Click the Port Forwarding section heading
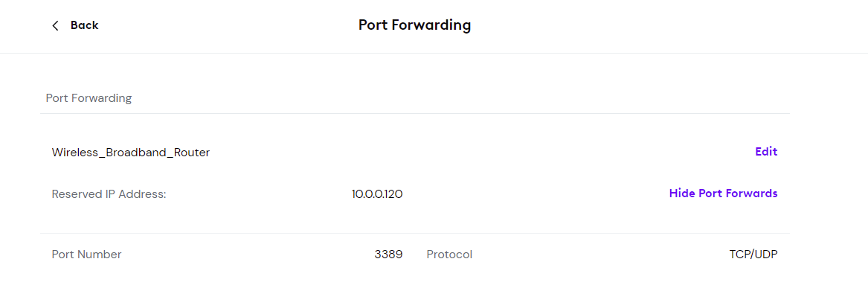Screen dimensions: 868x288 [x=89, y=98]
